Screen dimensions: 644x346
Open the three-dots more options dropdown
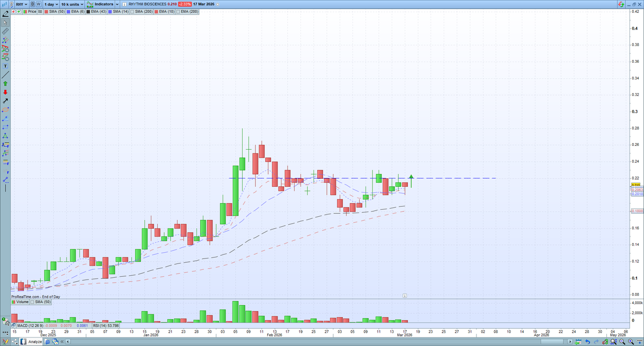click(5, 333)
